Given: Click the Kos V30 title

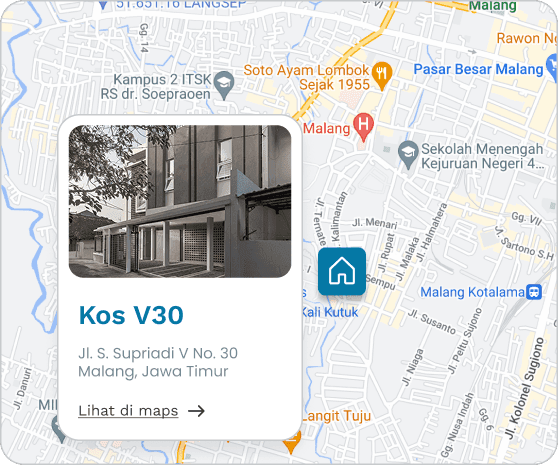Looking at the screenshot, I should [x=131, y=315].
